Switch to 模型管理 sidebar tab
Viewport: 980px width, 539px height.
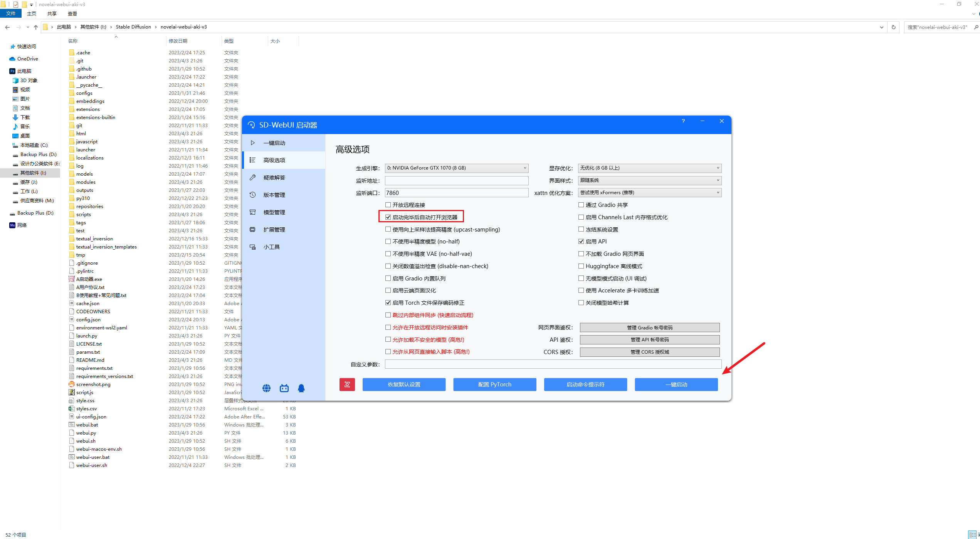point(274,212)
